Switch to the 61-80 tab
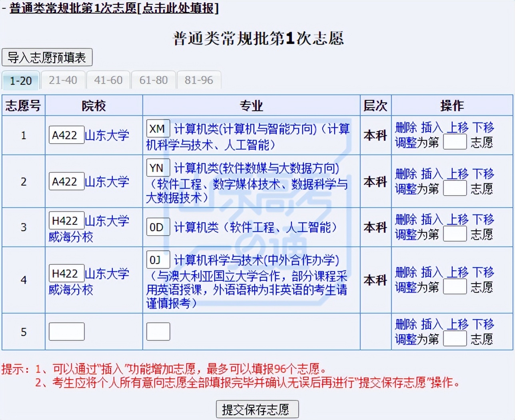Viewport: 515px width, 420px height. click(154, 80)
